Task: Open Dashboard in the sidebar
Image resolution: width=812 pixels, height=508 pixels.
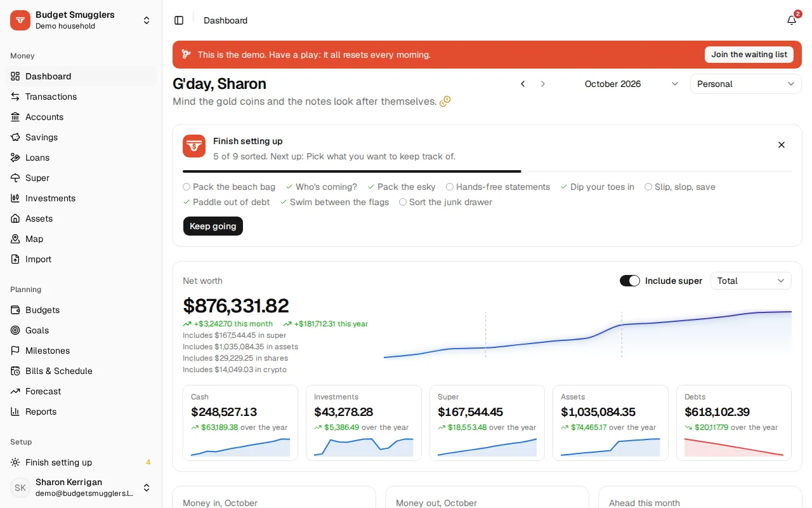Action: tap(81, 76)
